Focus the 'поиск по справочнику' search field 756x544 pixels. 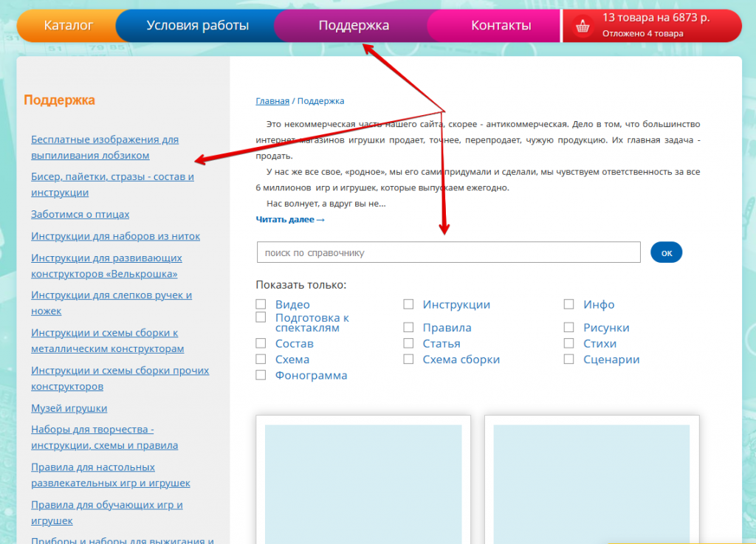(448, 252)
